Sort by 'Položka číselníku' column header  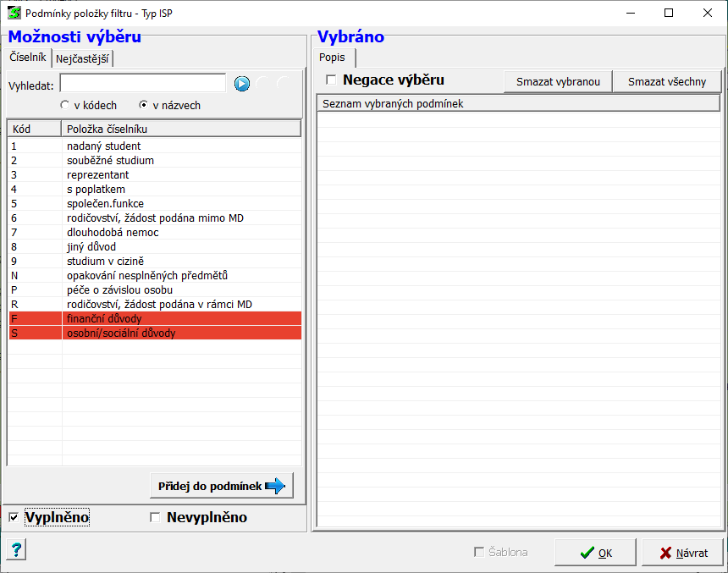[x=180, y=129]
